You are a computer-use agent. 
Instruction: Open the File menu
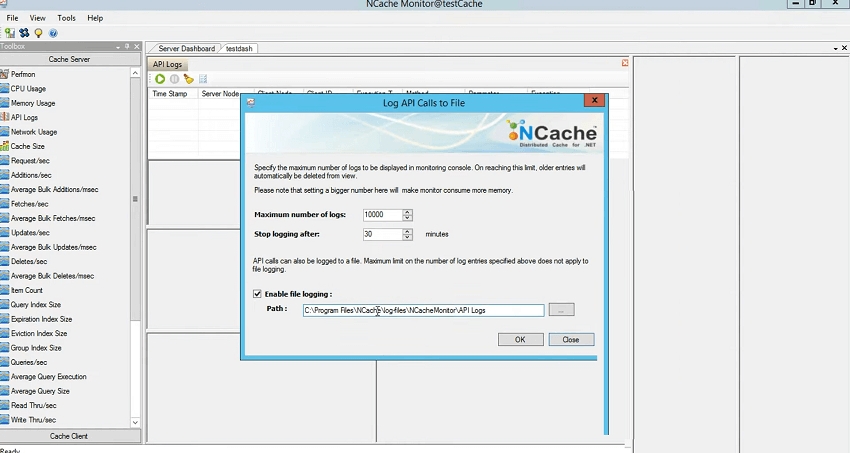click(12, 18)
